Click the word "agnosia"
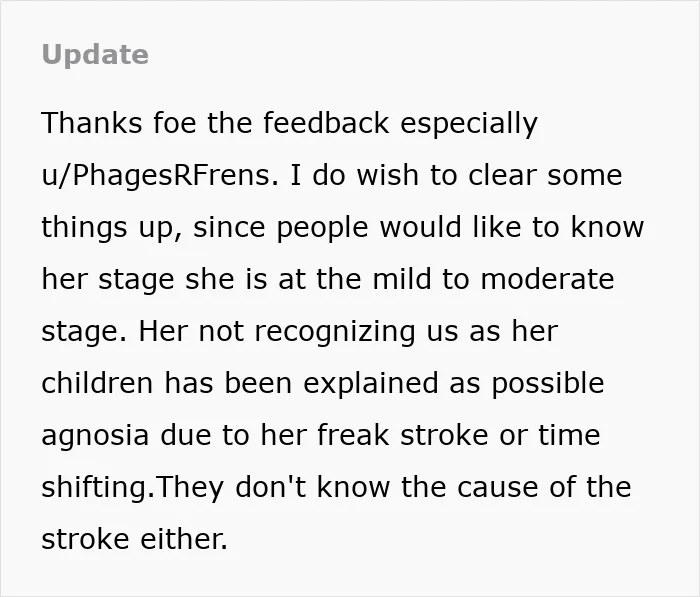 [x=95, y=436]
